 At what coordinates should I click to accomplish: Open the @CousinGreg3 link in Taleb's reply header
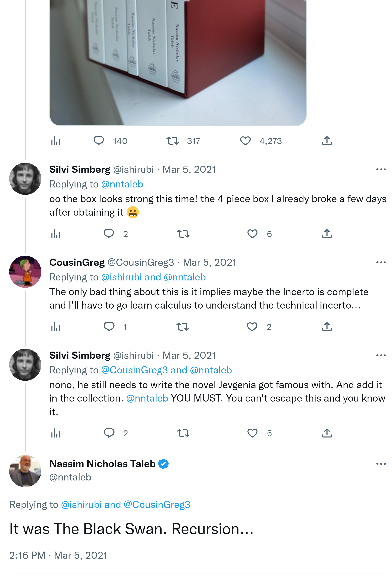pyautogui.click(x=157, y=505)
